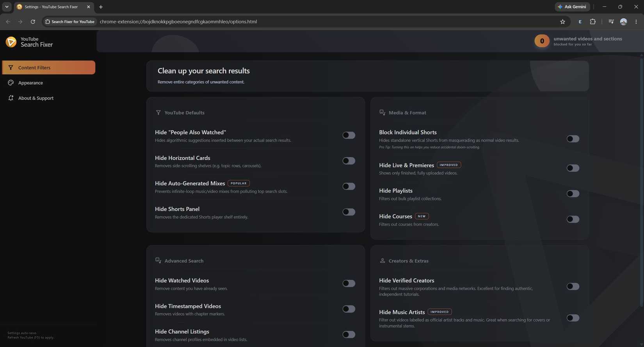The image size is (644, 347).
Task: Open the Chrome extensions puzzle icon
Action: [x=592, y=22]
